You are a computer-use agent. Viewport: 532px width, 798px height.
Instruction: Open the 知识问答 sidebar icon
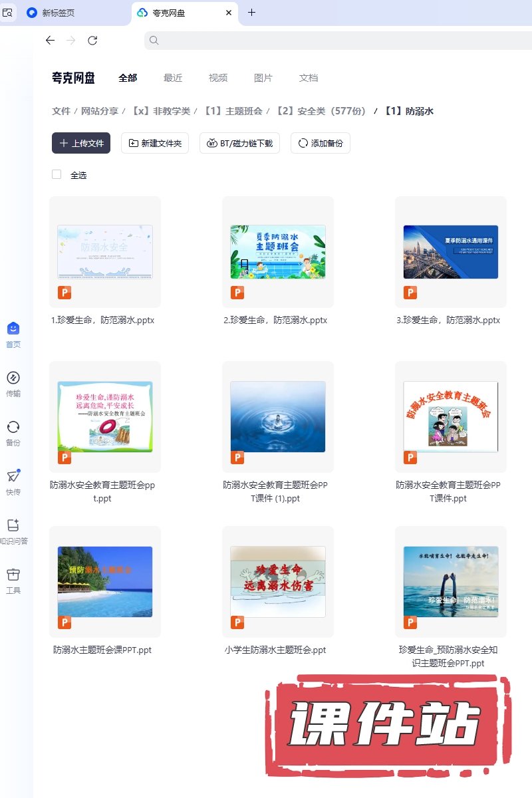(13, 526)
